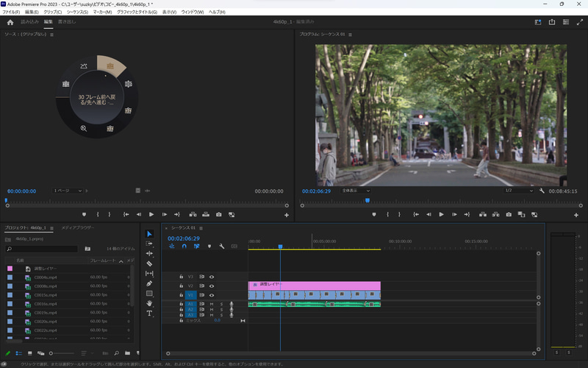588x368 pixels.
Task: Open playback resolution 1/2 dropdown
Action: point(517,191)
